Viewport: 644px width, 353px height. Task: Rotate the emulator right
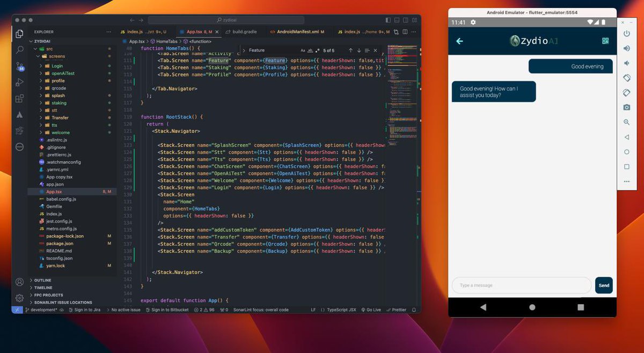point(626,93)
